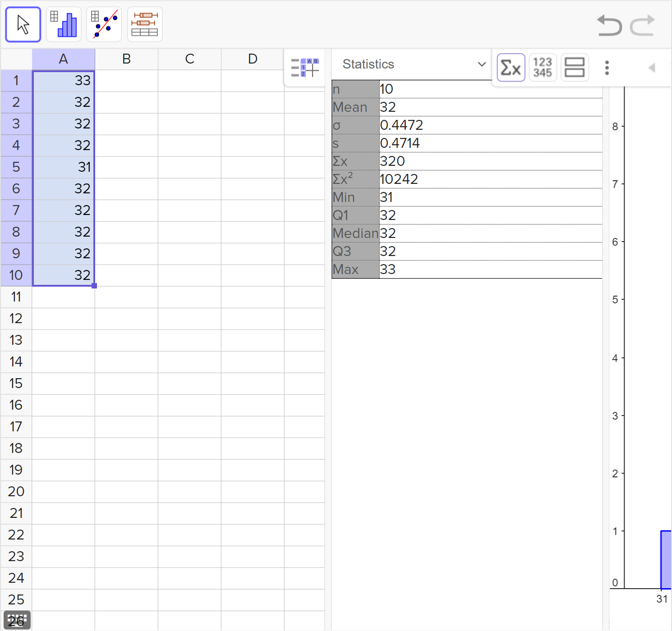
Task: Click empty cell A11
Action: pos(63,297)
